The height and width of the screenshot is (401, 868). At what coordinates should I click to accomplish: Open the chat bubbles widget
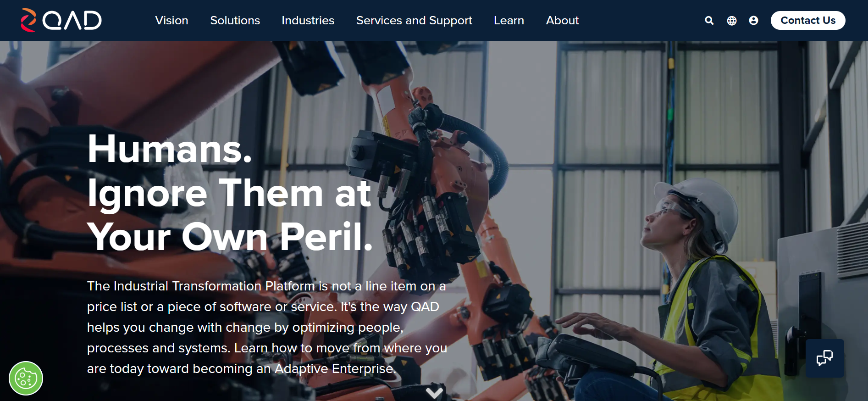[x=824, y=358]
